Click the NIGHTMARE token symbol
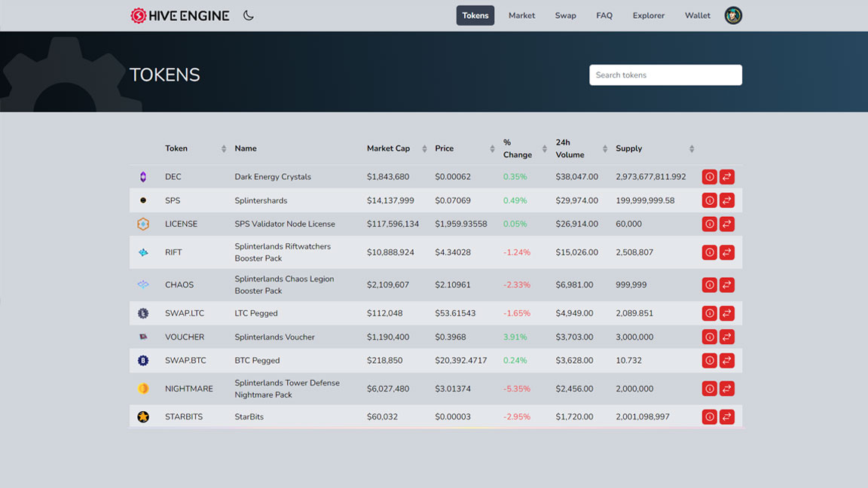868x488 pixels. pyautogui.click(x=189, y=389)
